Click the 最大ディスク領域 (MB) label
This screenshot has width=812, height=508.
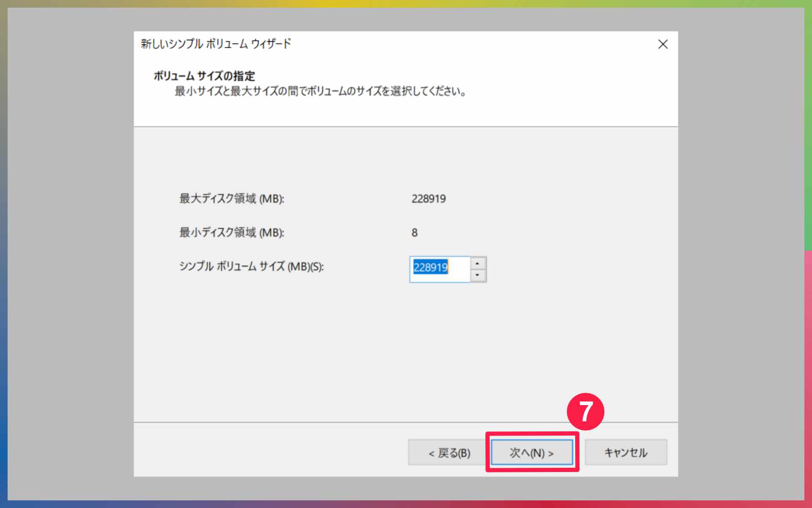pyautogui.click(x=232, y=199)
